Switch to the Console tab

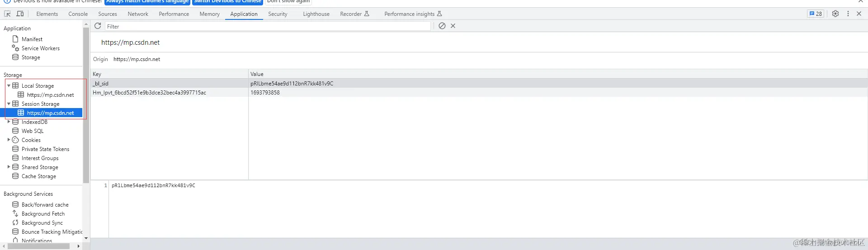(78, 14)
